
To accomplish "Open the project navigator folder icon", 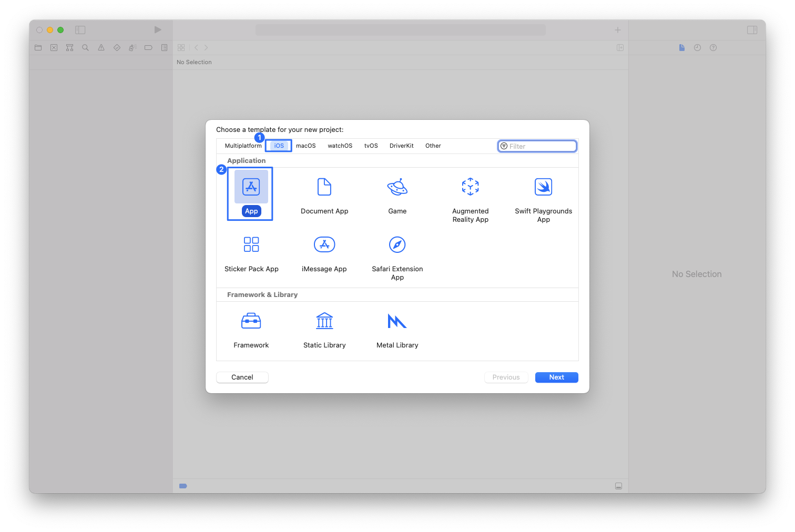I will coord(38,47).
